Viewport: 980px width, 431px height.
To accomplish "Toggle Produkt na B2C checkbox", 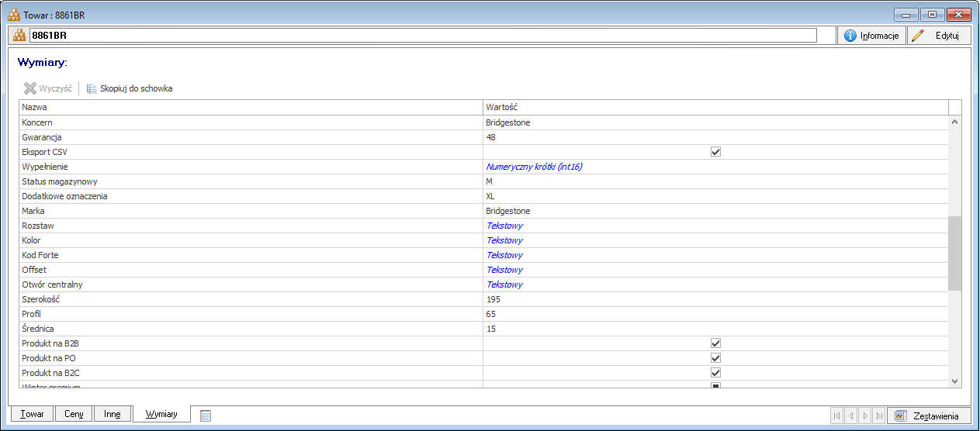I will click(715, 373).
